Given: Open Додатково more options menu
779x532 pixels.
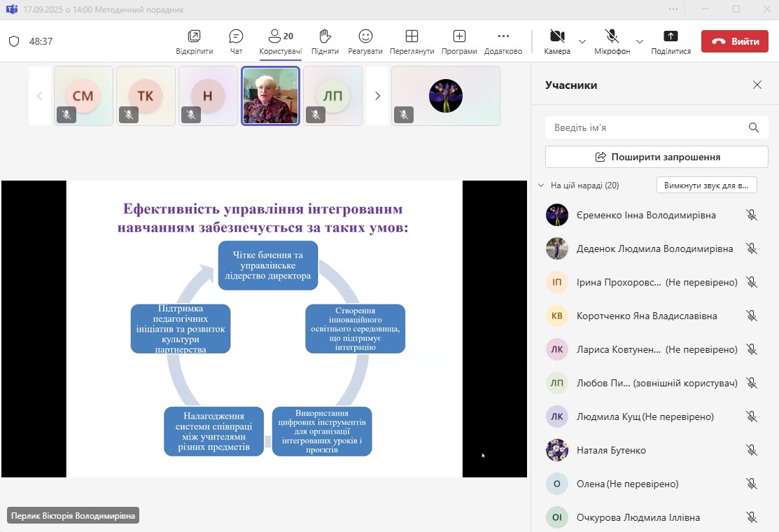Looking at the screenshot, I should coord(503,42).
